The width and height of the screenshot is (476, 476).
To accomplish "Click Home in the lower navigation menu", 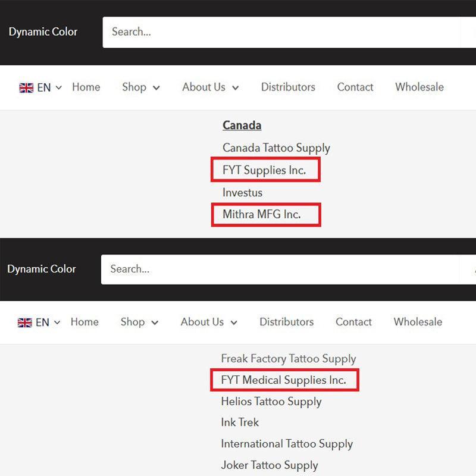I will [84, 322].
